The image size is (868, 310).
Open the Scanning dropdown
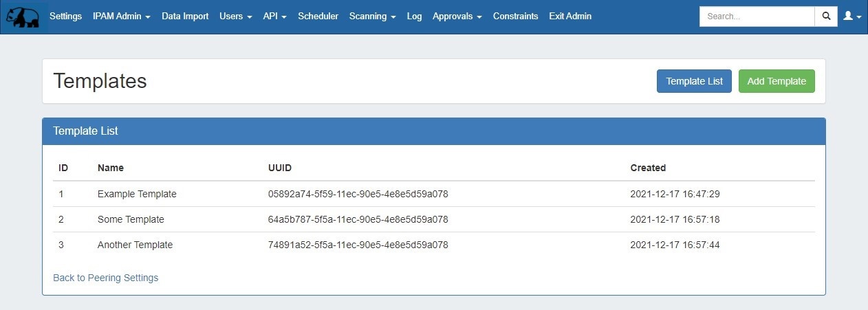tap(372, 16)
